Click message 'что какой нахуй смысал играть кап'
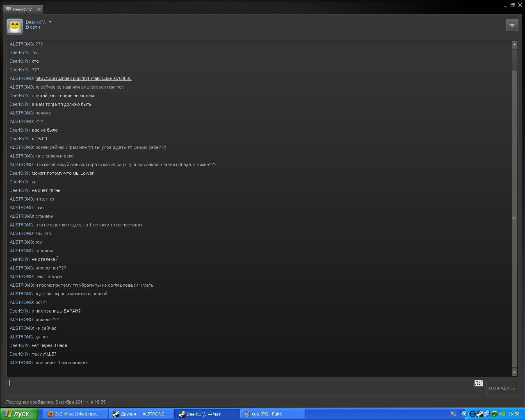Viewport: 525px width, 420px height. [x=126, y=164]
